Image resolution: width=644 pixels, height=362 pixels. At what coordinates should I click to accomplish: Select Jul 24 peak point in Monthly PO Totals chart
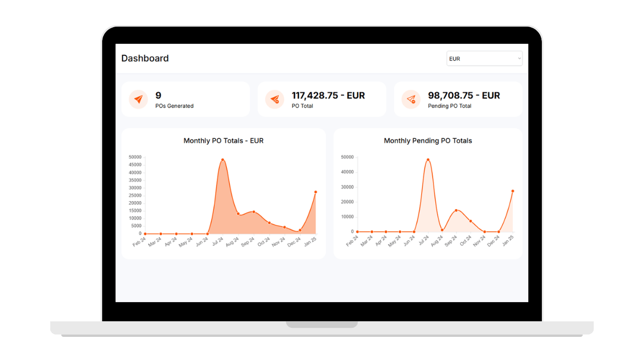(222, 160)
